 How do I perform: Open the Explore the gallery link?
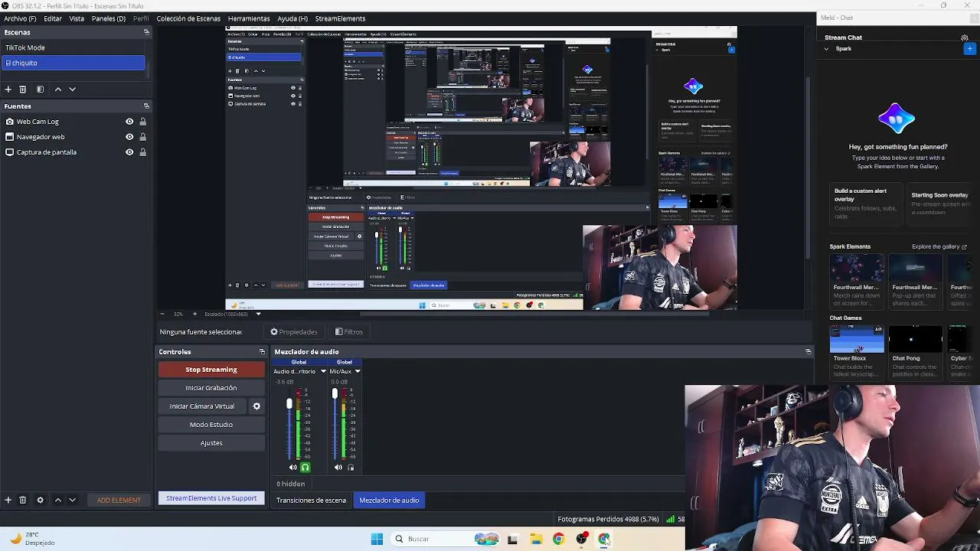[939, 247]
